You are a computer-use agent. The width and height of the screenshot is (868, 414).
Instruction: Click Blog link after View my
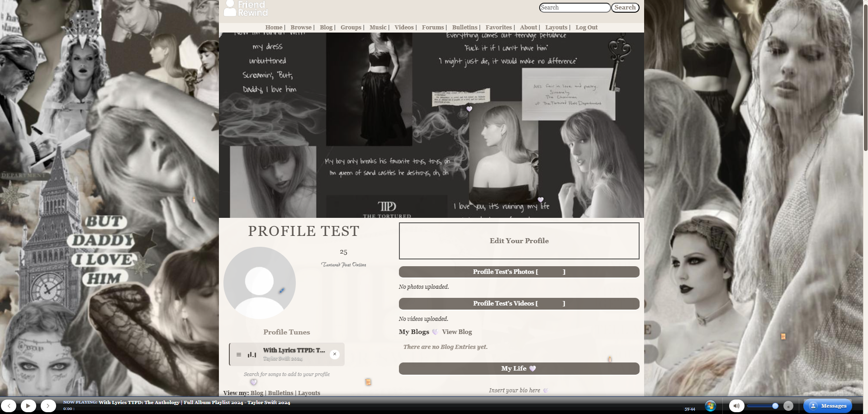(x=257, y=393)
